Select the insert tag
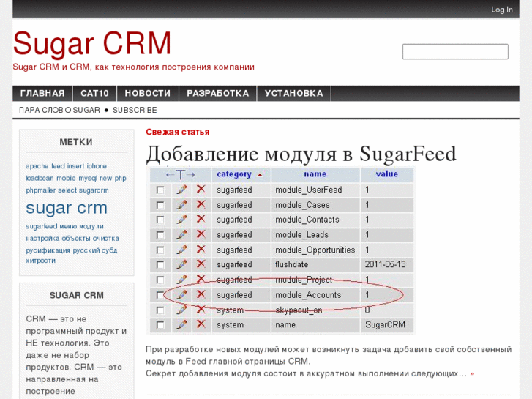532x399 pixels. pos(75,166)
